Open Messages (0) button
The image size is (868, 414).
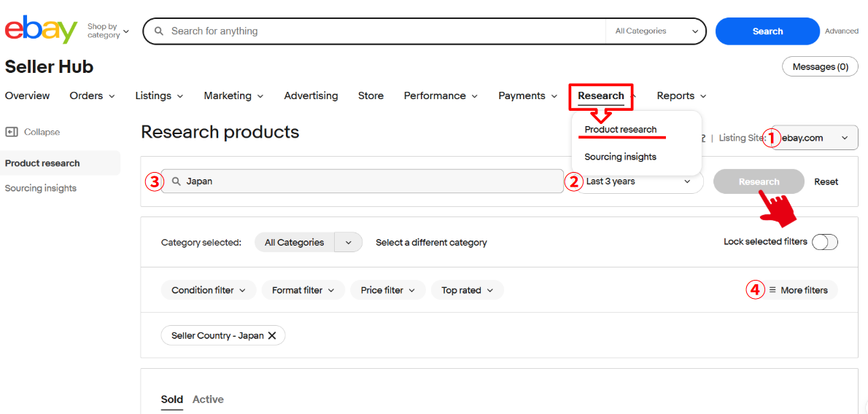click(x=820, y=66)
